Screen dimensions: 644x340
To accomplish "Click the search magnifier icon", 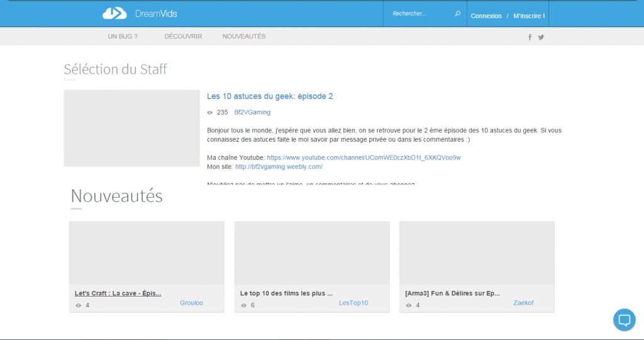I will pyautogui.click(x=458, y=14).
